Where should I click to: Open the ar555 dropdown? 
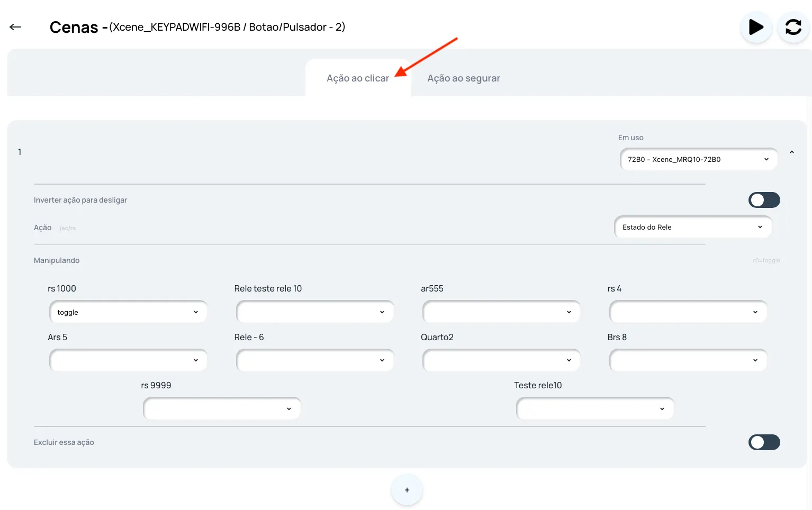[501, 312]
